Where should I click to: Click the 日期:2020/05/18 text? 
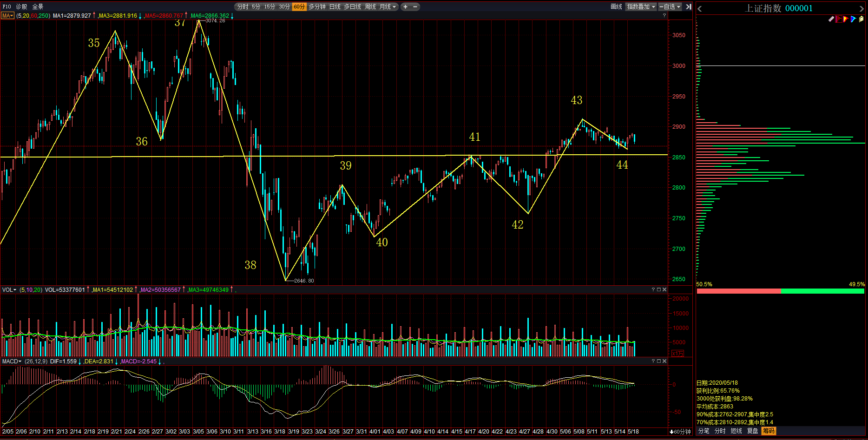pyautogui.click(x=717, y=383)
